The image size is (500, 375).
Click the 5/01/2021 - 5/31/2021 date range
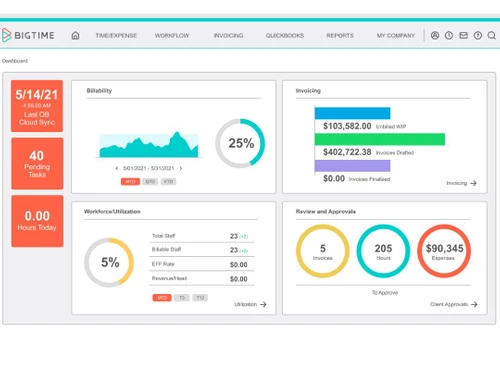149,168
